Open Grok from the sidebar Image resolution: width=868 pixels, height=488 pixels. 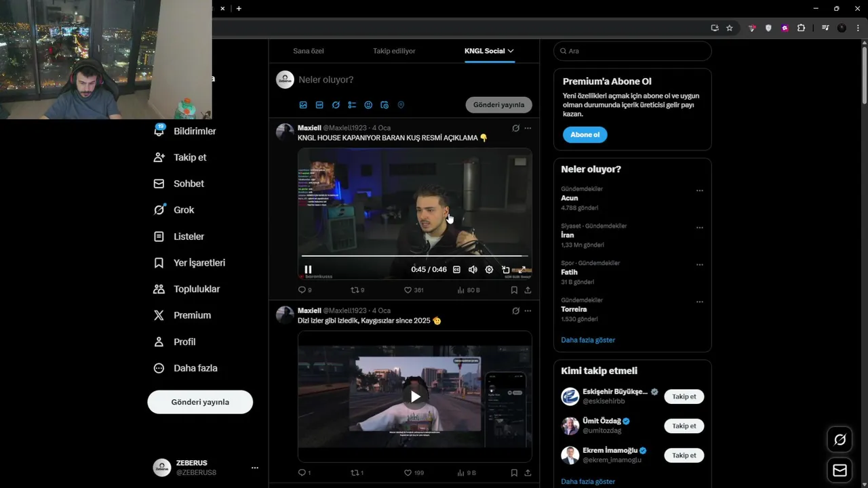(174, 210)
